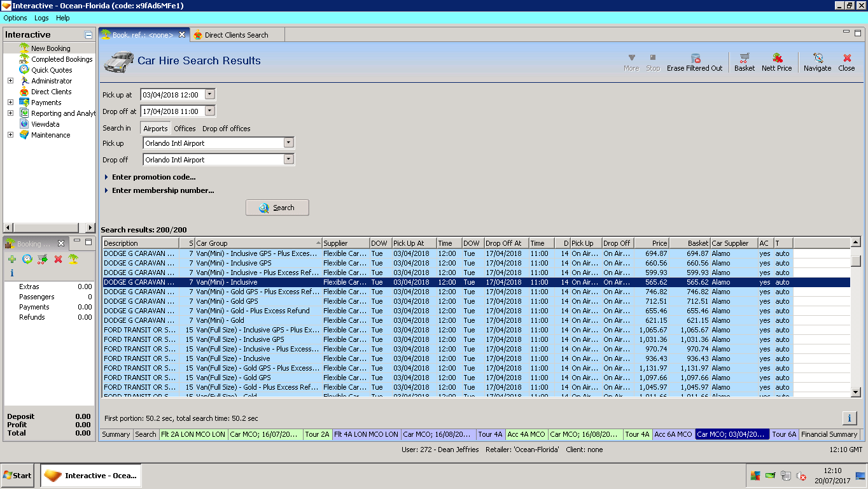The height and width of the screenshot is (489, 868).
Task: Switch to the Direct Clients Search tab
Action: pyautogui.click(x=235, y=35)
